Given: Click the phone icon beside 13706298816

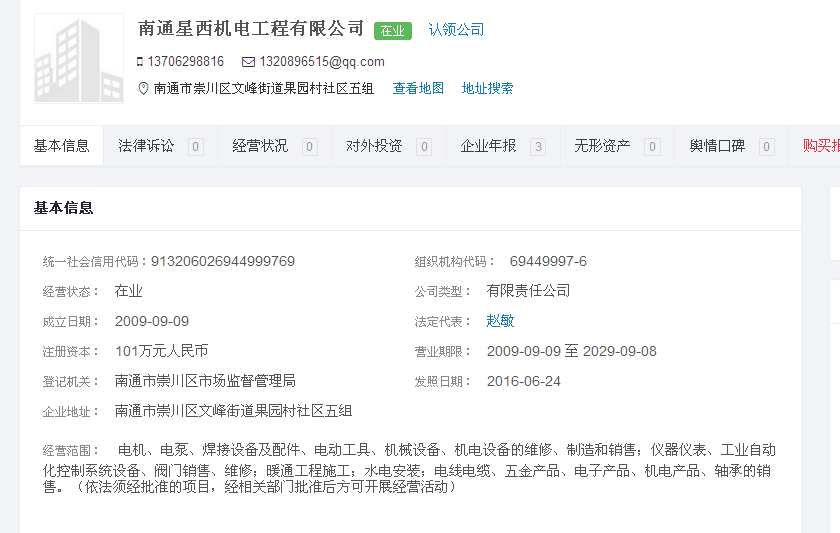Looking at the screenshot, I should pos(140,62).
